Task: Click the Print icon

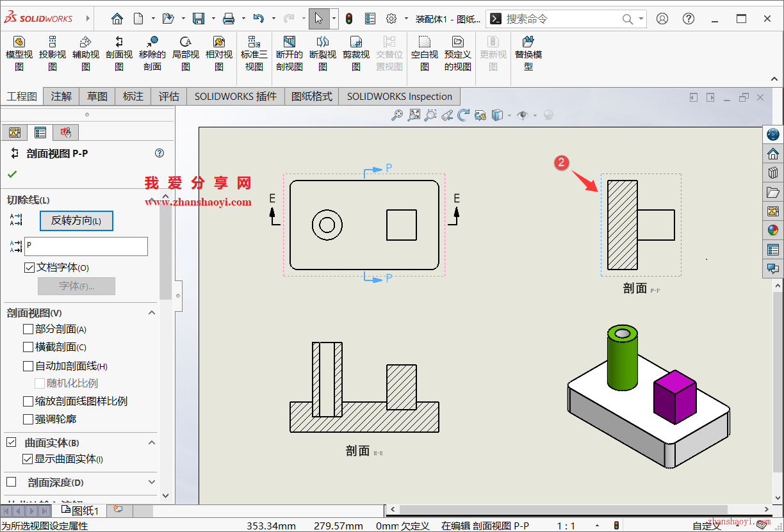Action: pos(229,19)
